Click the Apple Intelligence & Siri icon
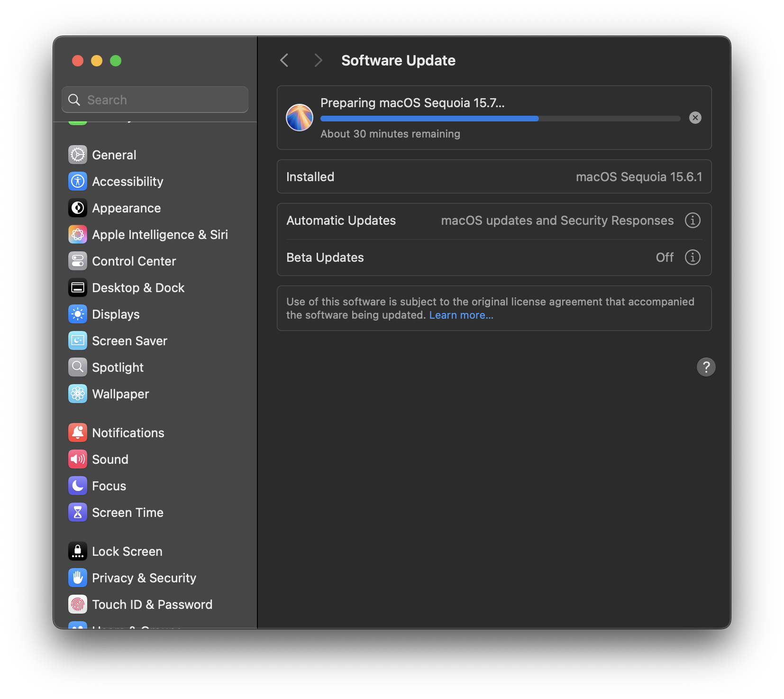 coord(78,235)
